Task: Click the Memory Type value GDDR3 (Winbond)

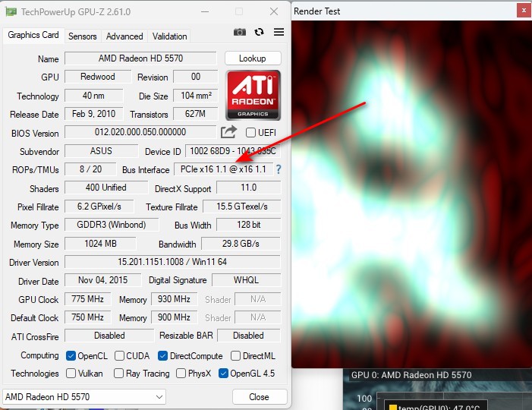Action: [112, 225]
